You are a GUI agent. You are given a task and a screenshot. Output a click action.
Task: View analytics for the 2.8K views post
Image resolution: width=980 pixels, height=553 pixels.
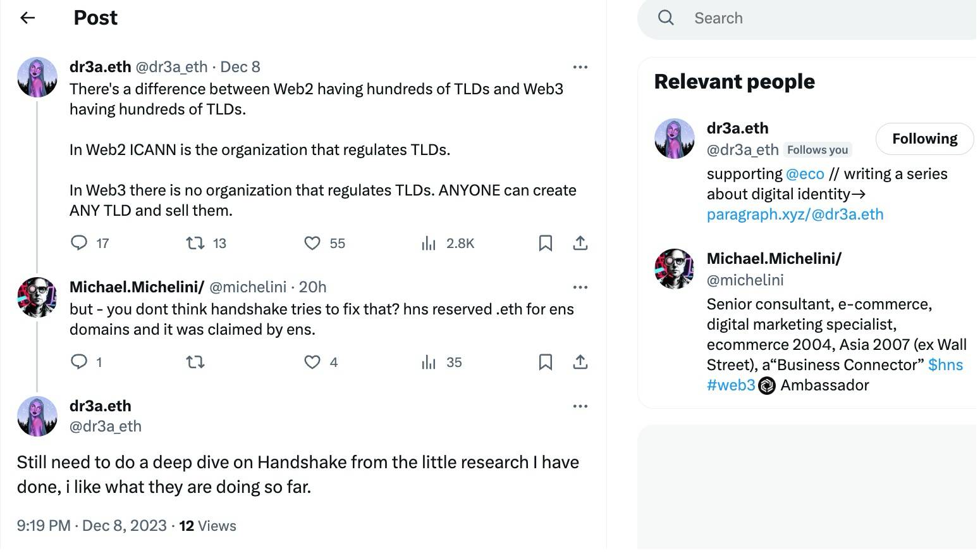coord(429,243)
